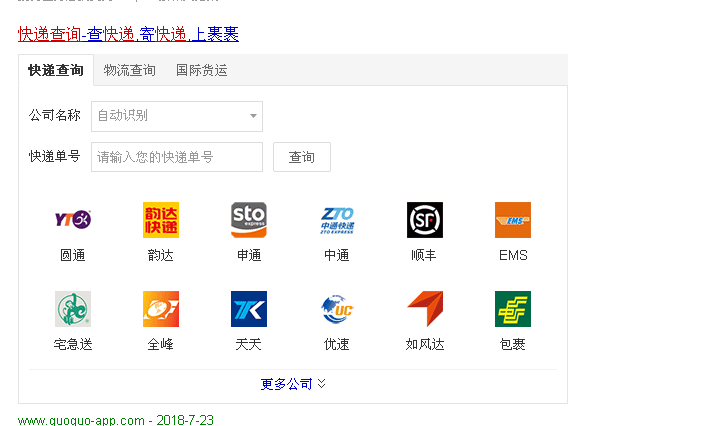Click the 申通 text label
Viewport: 701px width, 426px height.
(249, 255)
